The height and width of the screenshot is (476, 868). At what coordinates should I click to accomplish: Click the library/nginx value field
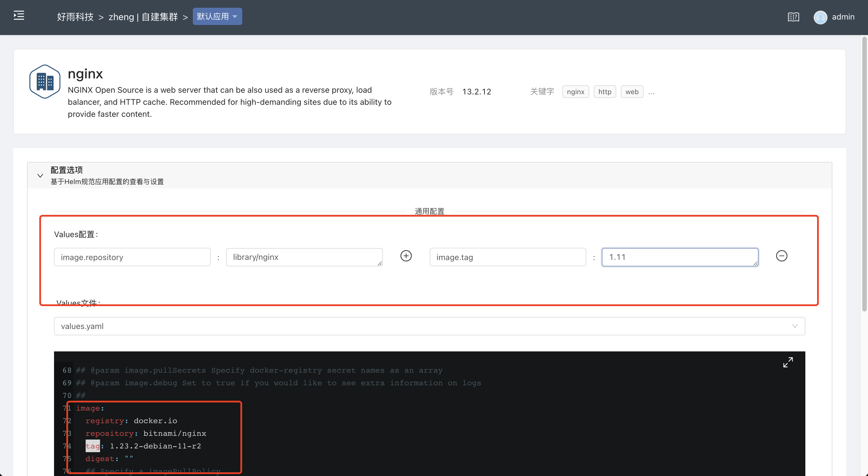[x=304, y=257]
